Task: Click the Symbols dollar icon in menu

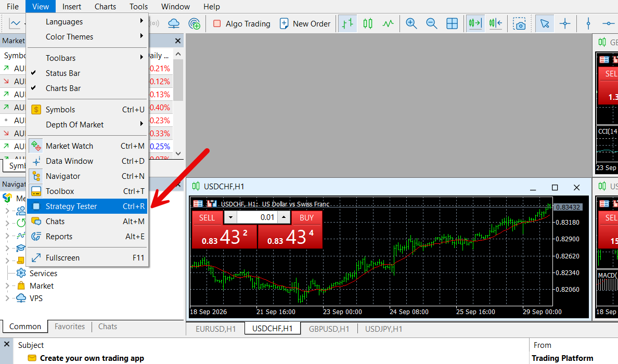Action: (36, 110)
